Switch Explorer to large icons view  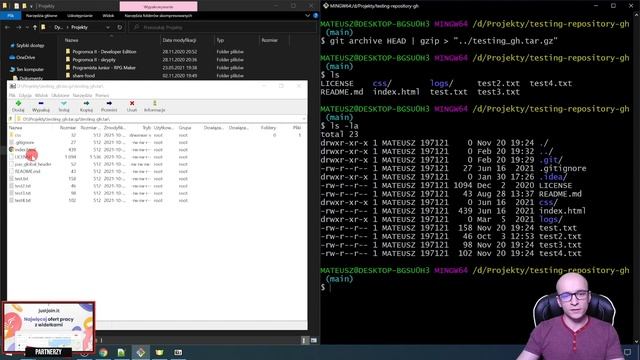[313, 340]
